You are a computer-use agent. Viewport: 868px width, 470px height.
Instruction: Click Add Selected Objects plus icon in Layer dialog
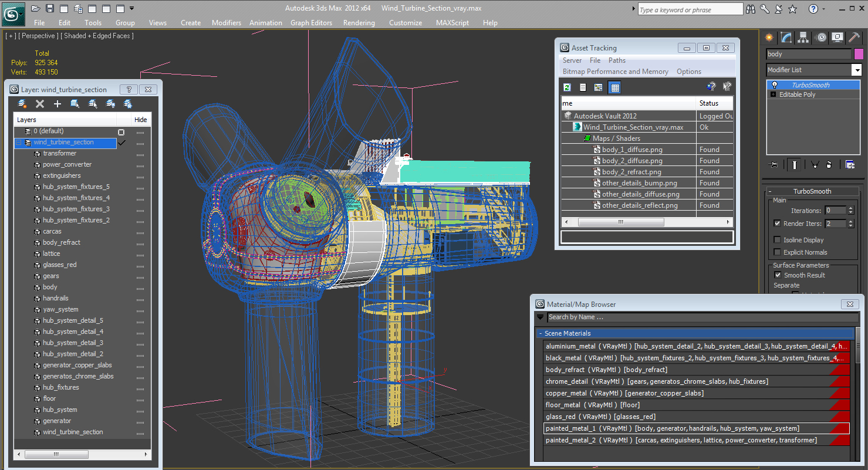click(x=58, y=104)
